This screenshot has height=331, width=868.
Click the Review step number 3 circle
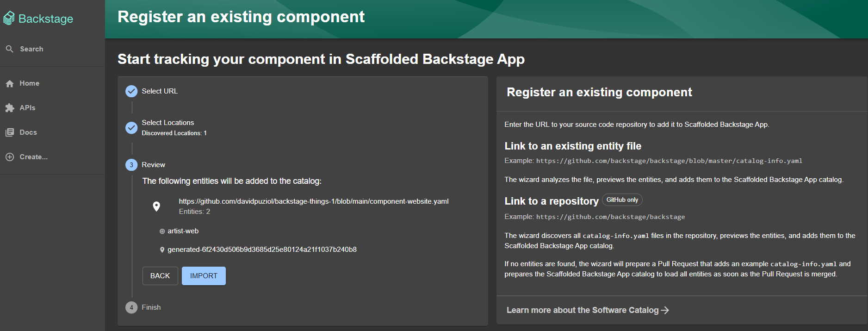tap(131, 165)
